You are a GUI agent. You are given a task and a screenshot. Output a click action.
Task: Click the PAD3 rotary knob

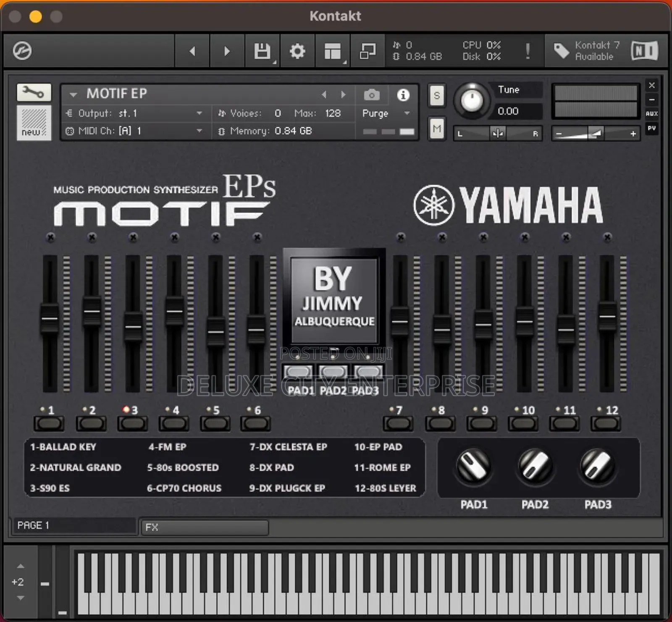597,466
